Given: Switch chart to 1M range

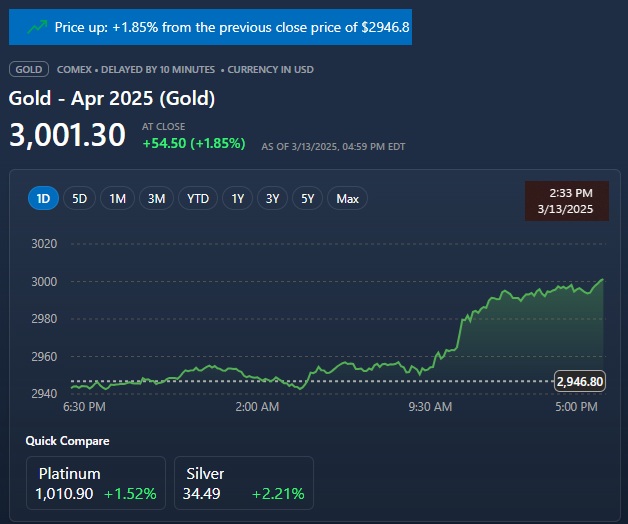Looking at the screenshot, I should tap(117, 198).
